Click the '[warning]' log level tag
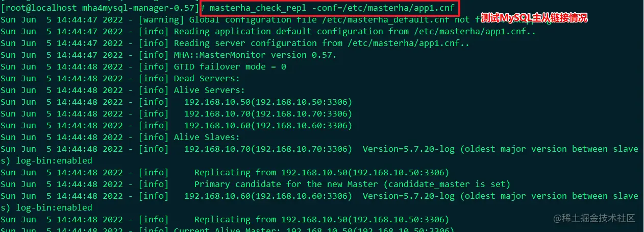644x232 pixels. (x=161, y=20)
